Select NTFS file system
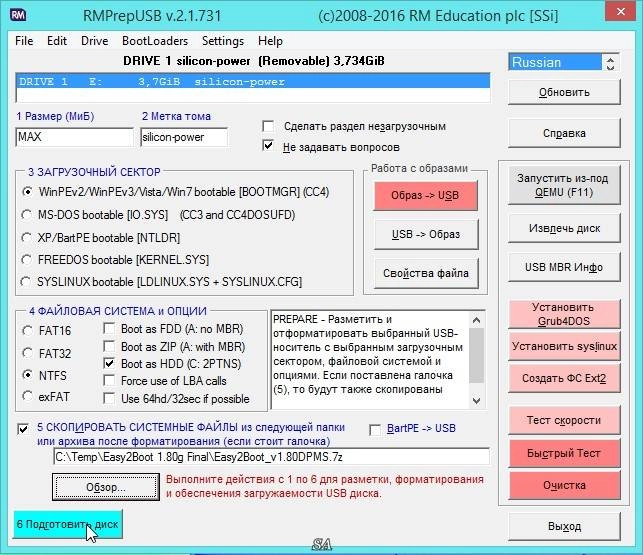Viewport: 643px width, 555px height. coord(27,375)
